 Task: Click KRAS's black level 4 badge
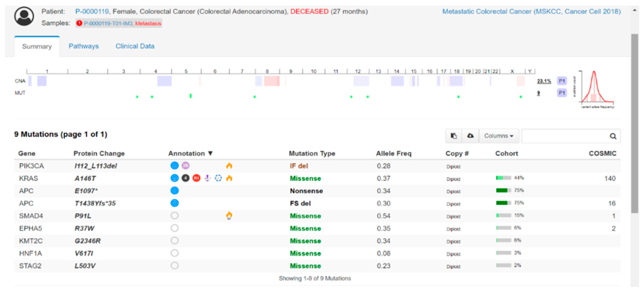coord(185,178)
